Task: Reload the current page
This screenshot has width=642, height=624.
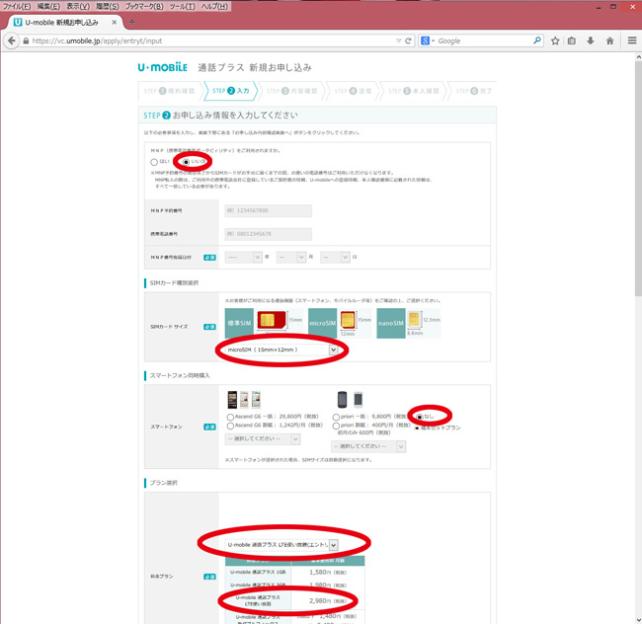Action: click(408, 41)
